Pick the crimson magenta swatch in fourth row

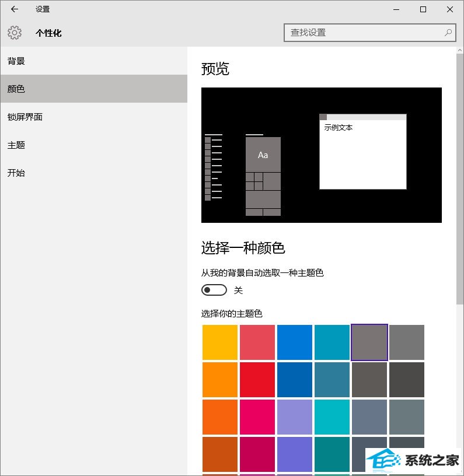(x=257, y=454)
